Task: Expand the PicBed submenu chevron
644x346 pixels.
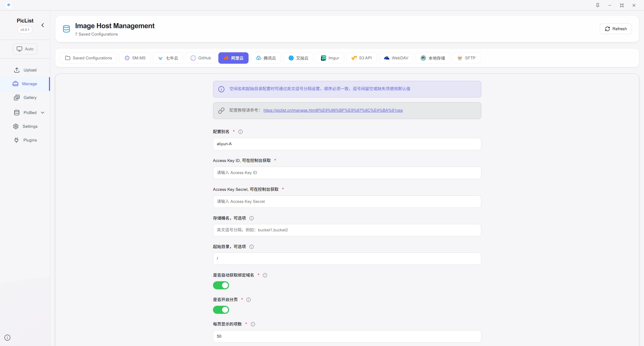Action: coord(43,113)
